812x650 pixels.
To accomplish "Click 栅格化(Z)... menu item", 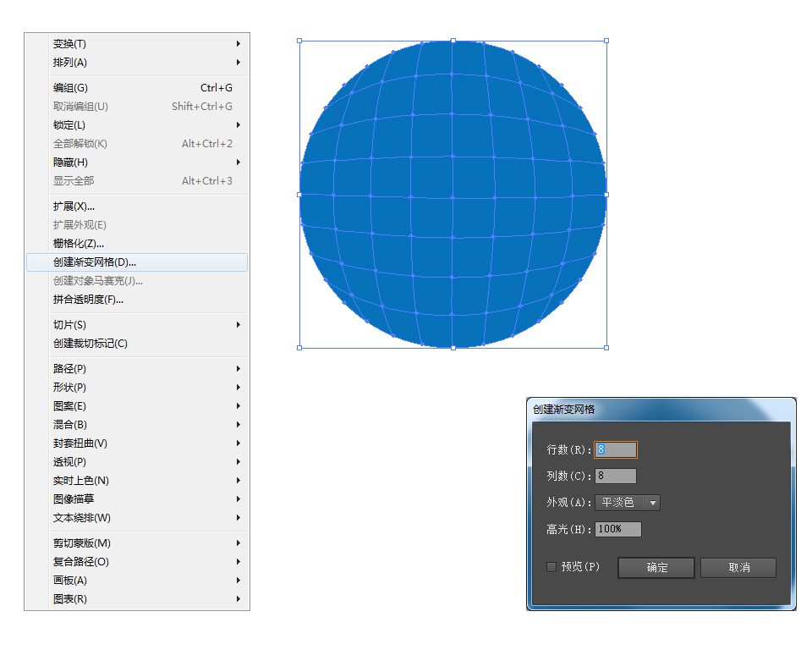I will pos(79,244).
